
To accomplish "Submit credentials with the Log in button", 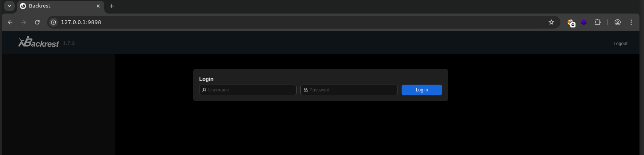I will click(x=422, y=90).
